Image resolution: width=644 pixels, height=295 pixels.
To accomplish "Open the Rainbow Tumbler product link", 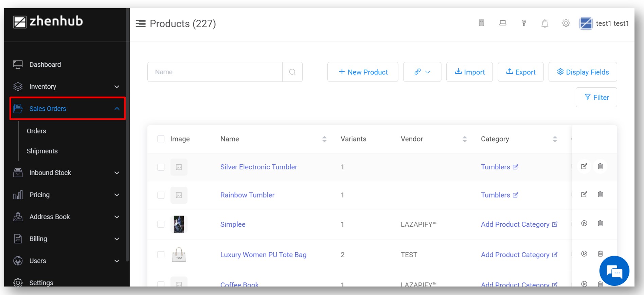I will [x=247, y=195].
